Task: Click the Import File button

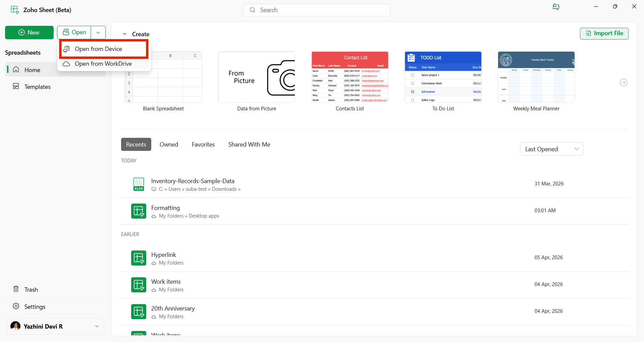Action: pos(604,34)
